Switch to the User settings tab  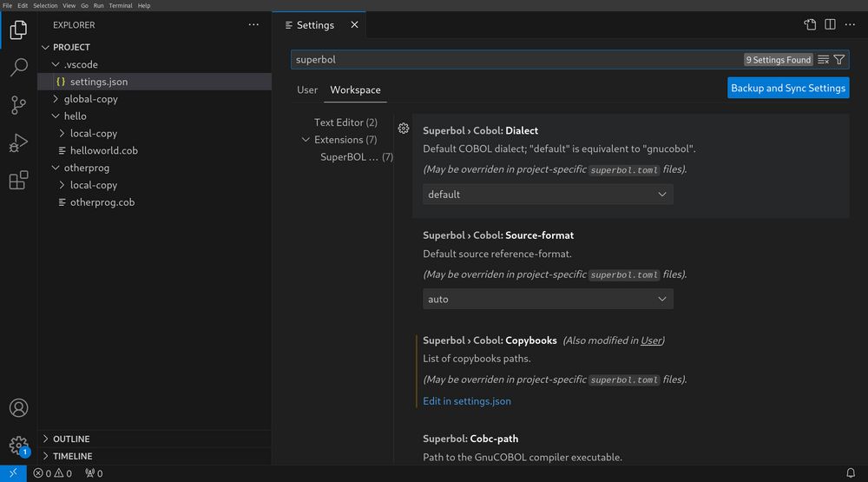[307, 90]
